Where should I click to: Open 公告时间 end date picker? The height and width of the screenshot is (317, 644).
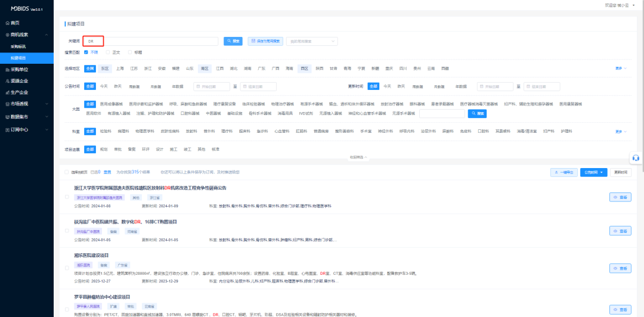click(258, 86)
